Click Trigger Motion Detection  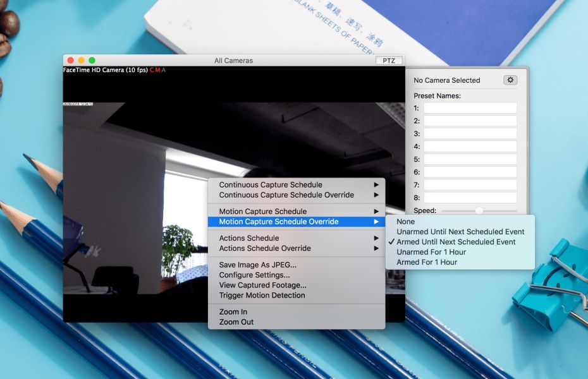[x=297, y=295]
